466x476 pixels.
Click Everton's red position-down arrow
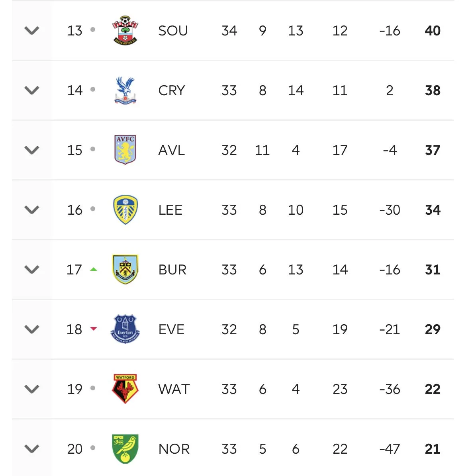pos(93,329)
